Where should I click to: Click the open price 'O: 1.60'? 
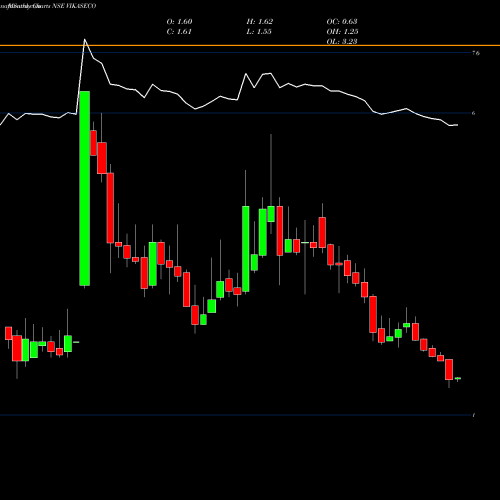(179, 22)
